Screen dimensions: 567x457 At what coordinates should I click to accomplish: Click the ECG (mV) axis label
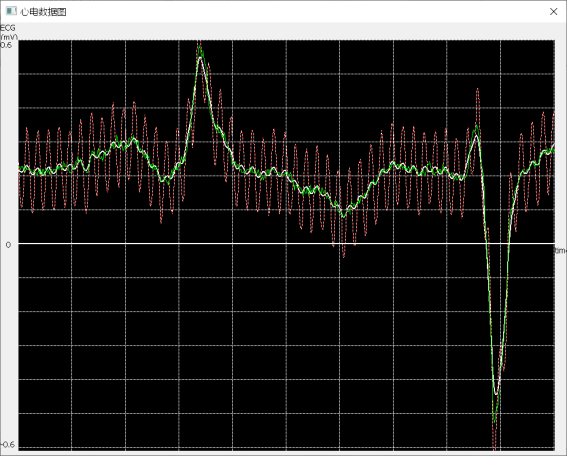8,32
